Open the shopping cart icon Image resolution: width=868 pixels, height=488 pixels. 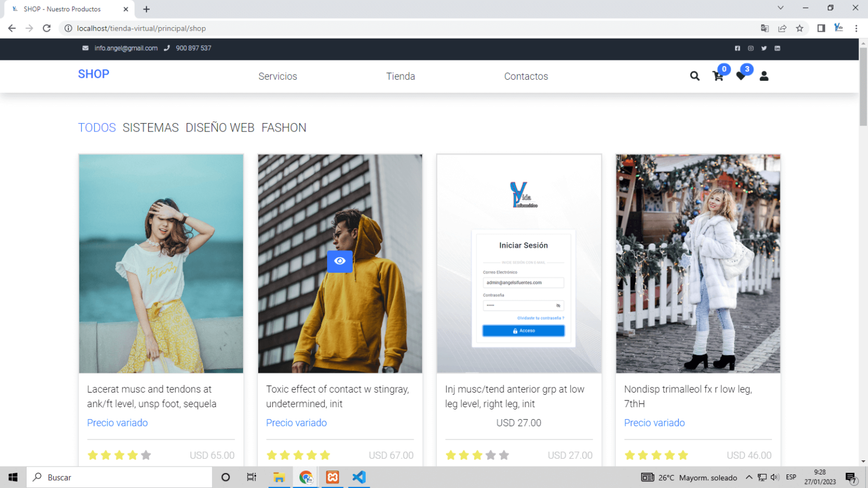click(x=718, y=76)
